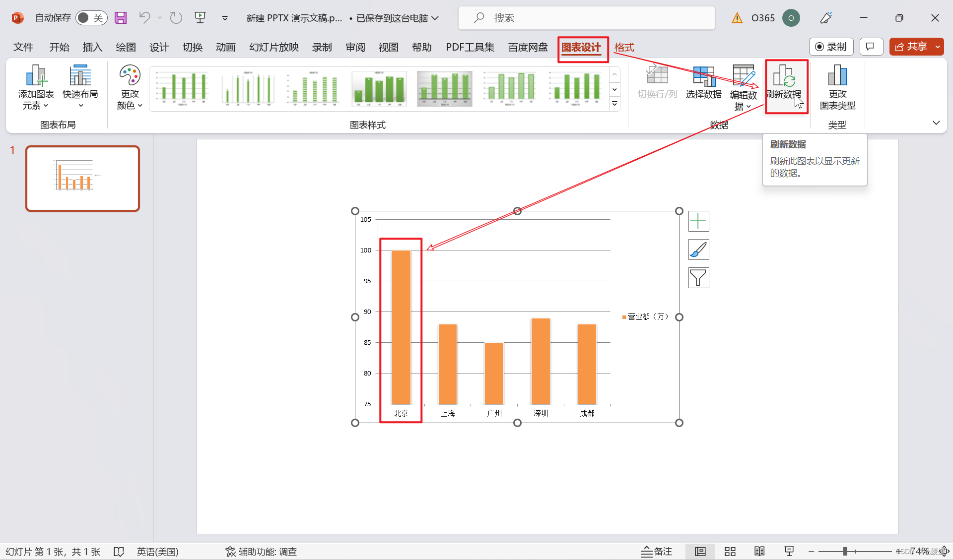Click the Slide Sorter view icon

730,552
